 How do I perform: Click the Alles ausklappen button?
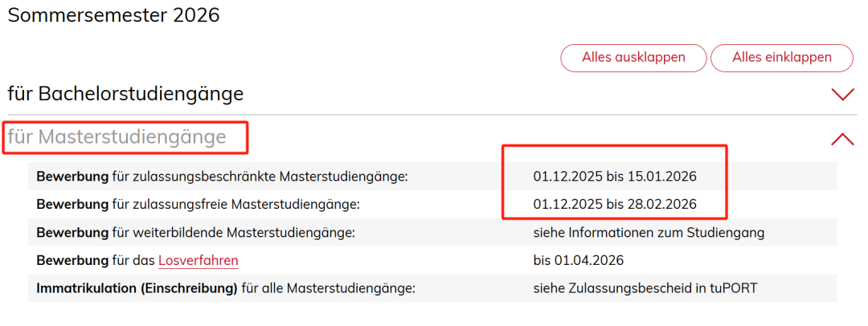[633, 58]
